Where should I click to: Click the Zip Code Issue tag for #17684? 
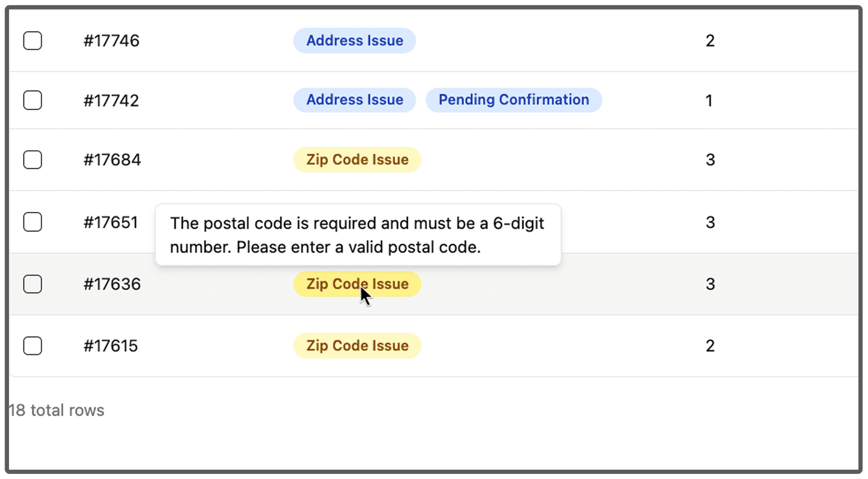[357, 160]
